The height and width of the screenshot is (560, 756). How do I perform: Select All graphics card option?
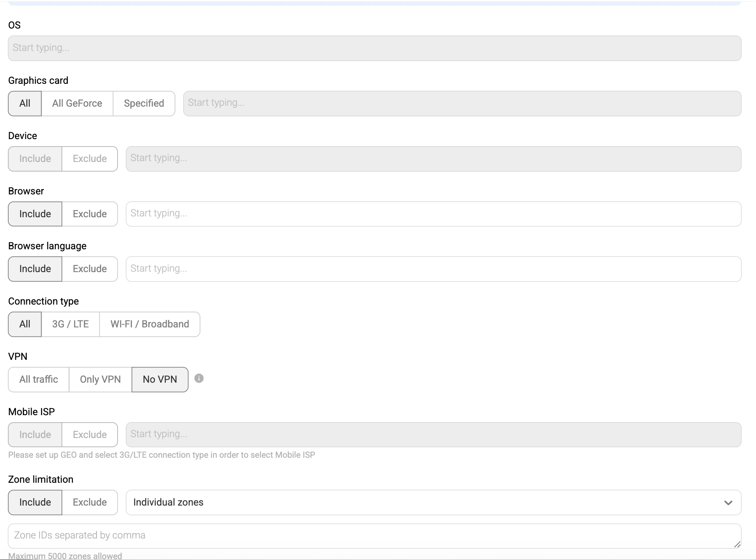(x=24, y=104)
